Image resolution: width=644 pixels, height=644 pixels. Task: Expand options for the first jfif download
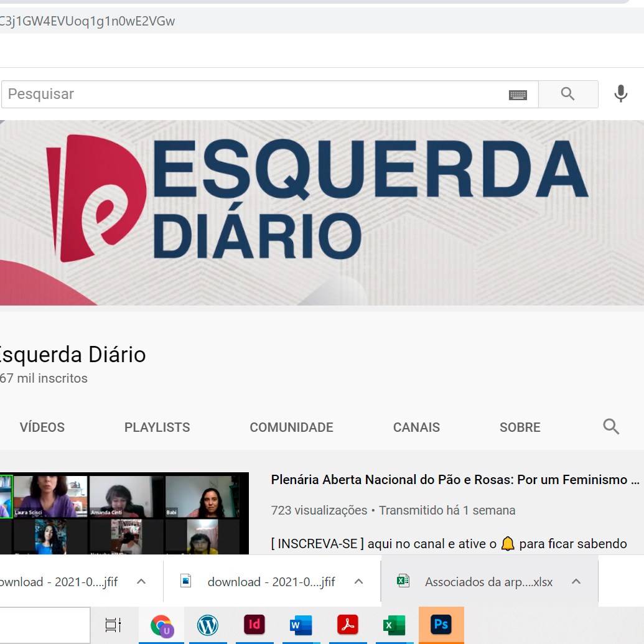pos(141,582)
